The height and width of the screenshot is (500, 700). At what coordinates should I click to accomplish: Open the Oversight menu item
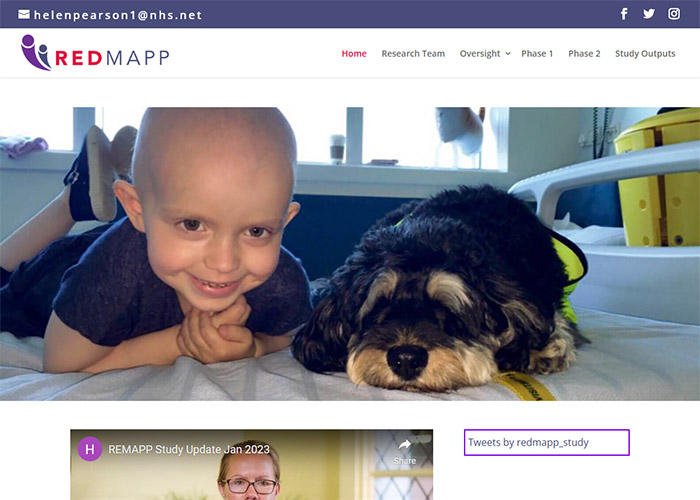tap(480, 54)
